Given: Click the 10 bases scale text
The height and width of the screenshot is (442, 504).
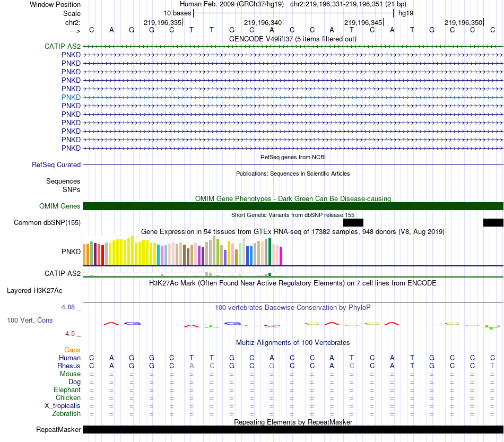Looking at the screenshot, I should [177, 13].
